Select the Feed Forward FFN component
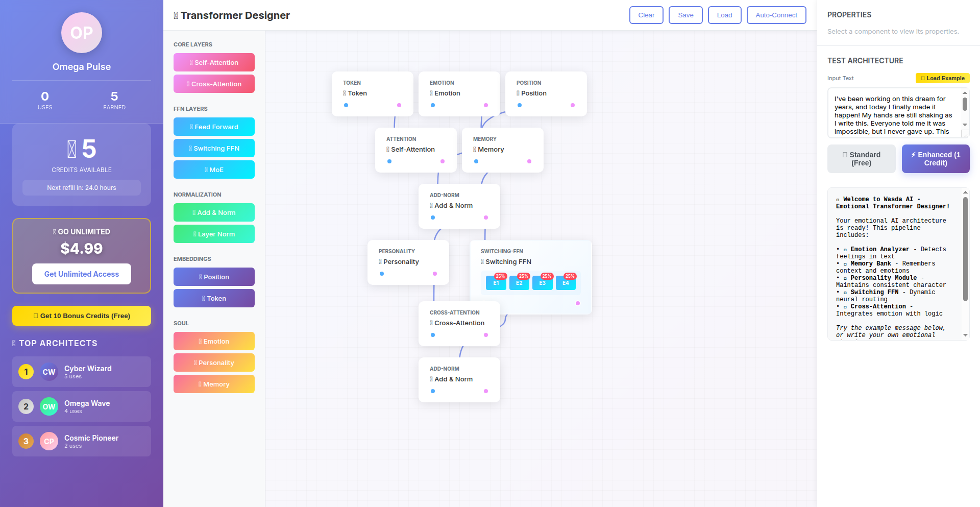This screenshot has width=980, height=507. pos(214,127)
